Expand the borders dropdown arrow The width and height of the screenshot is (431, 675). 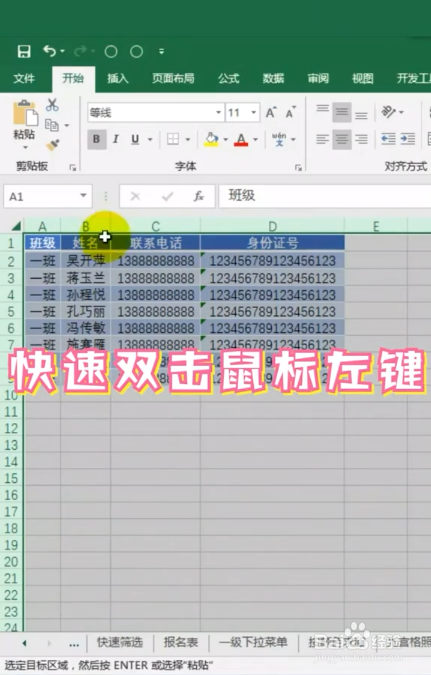(x=188, y=139)
